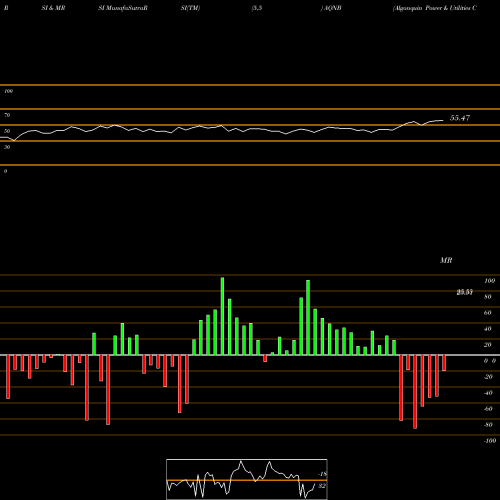Click the '32' value in mini chart
Screen dimensions: 500x500
[x=322, y=486]
